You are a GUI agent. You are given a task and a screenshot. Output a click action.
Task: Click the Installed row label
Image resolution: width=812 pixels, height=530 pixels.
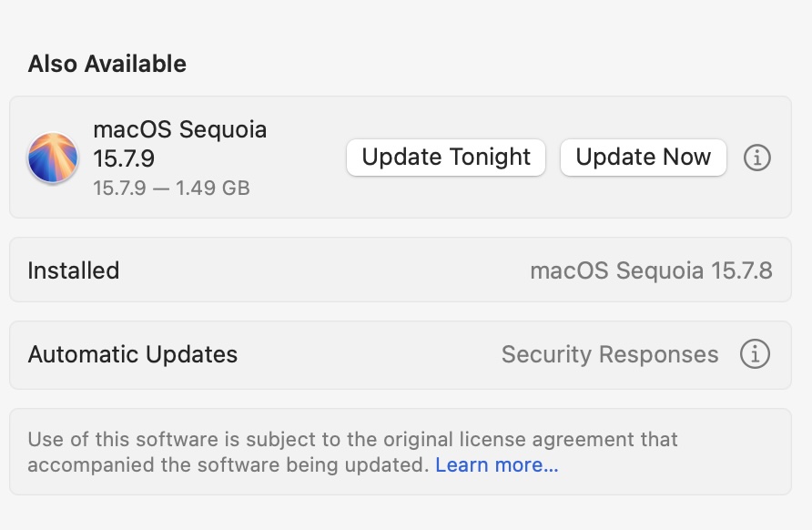[74, 270]
